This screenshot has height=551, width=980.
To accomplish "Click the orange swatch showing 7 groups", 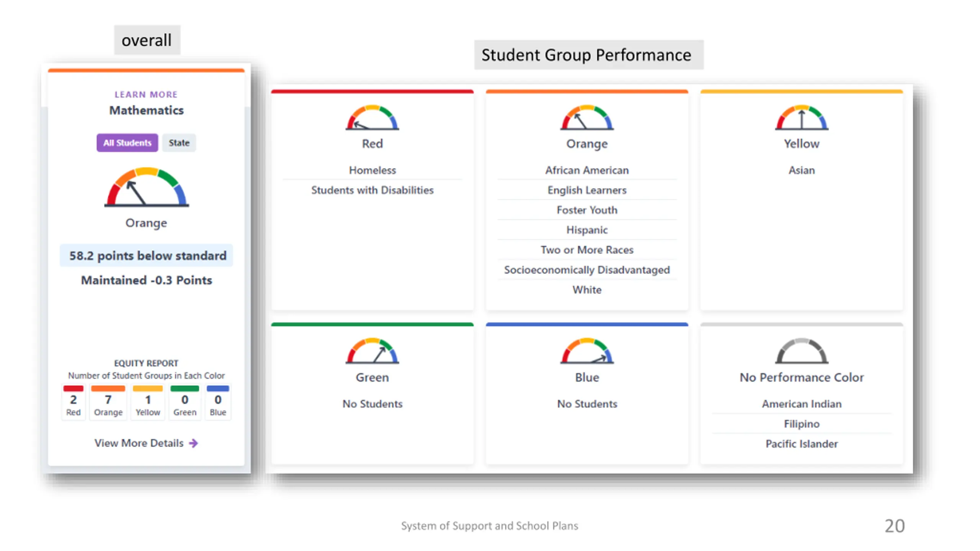I will 108,388.
